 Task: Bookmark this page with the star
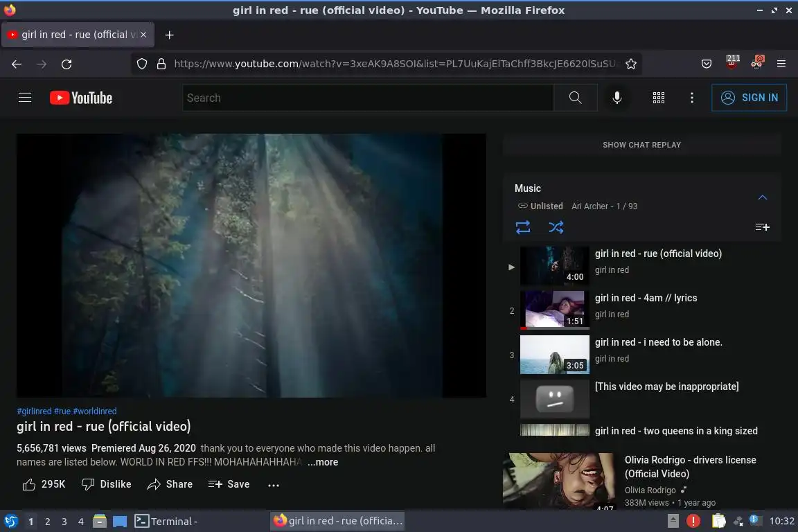pyautogui.click(x=631, y=64)
